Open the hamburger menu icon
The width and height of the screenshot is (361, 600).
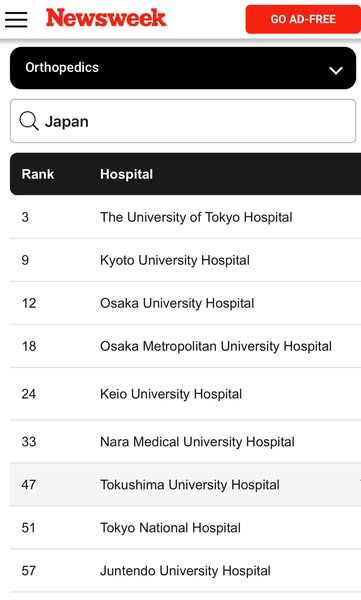tap(16, 19)
